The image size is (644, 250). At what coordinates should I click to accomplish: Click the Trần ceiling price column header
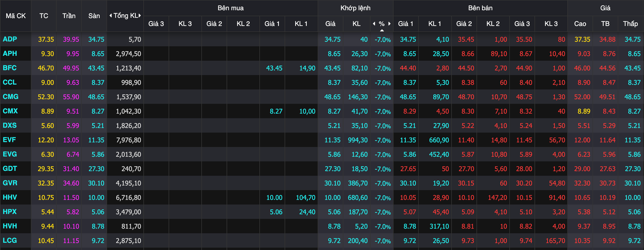69,16
